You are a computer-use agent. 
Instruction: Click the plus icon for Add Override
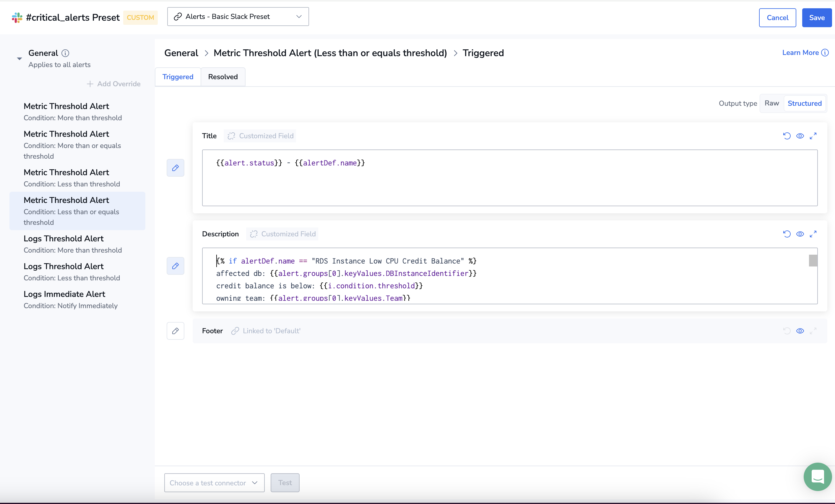pyautogui.click(x=90, y=84)
